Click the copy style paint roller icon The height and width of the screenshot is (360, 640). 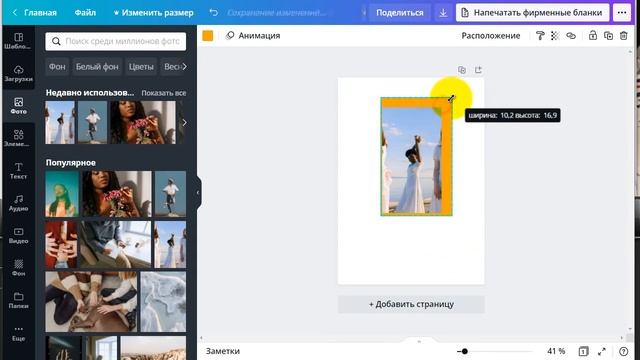click(x=540, y=36)
